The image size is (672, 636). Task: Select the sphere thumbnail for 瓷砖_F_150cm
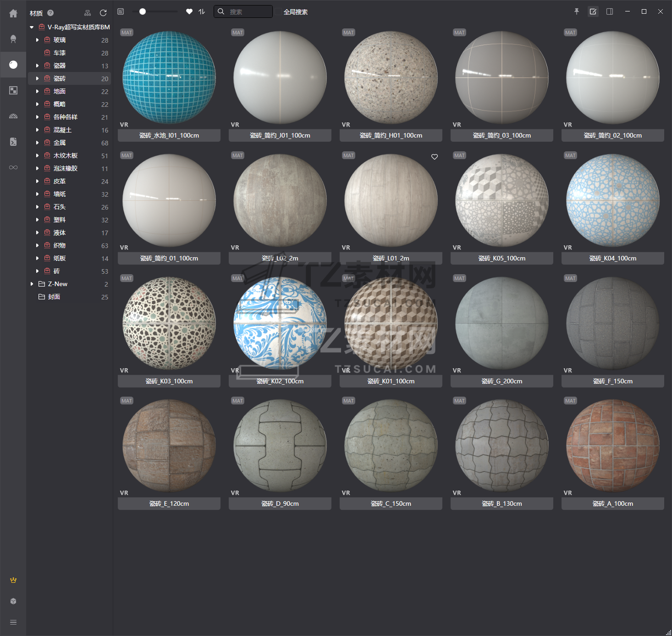point(613,323)
